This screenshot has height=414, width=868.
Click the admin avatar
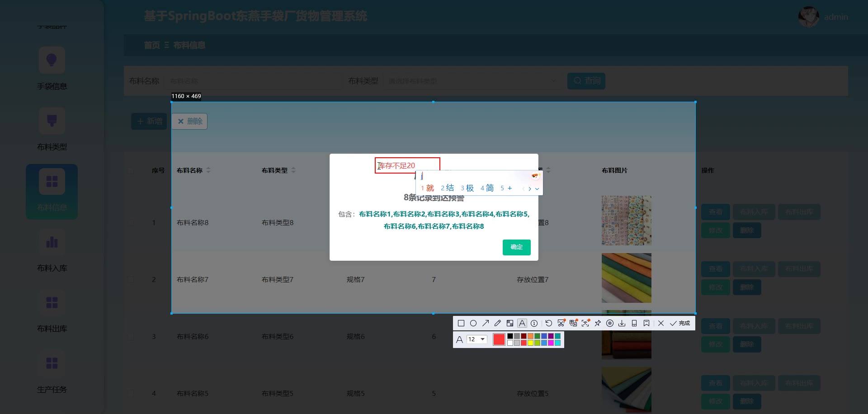[809, 17]
